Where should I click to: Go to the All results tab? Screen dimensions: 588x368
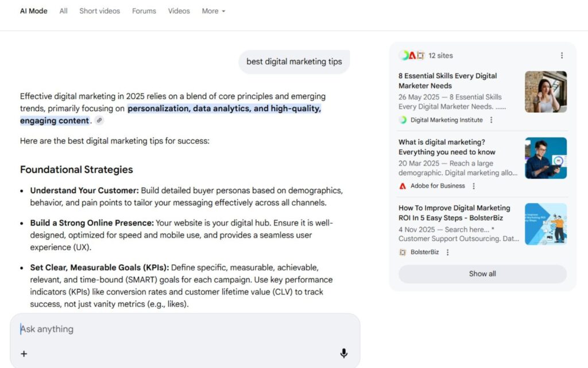(63, 11)
